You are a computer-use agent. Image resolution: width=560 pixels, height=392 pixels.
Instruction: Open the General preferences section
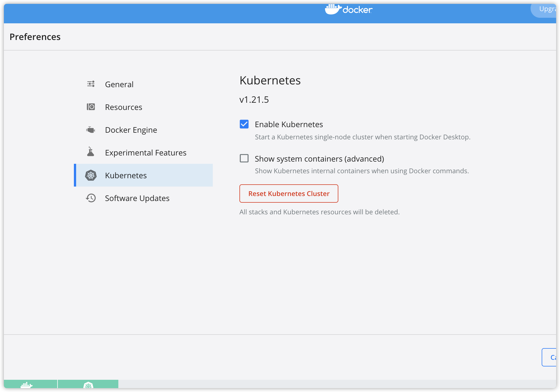tap(119, 84)
